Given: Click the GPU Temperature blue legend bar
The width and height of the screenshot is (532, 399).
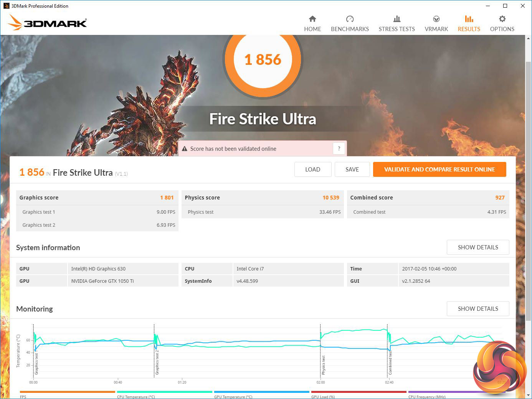Looking at the screenshot, I should click(x=261, y=392).
